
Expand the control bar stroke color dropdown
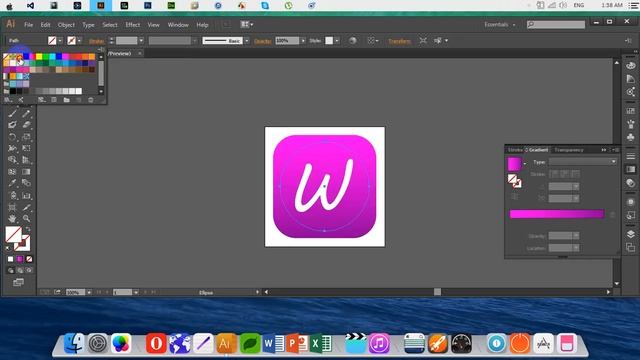[x=79, y=41]
